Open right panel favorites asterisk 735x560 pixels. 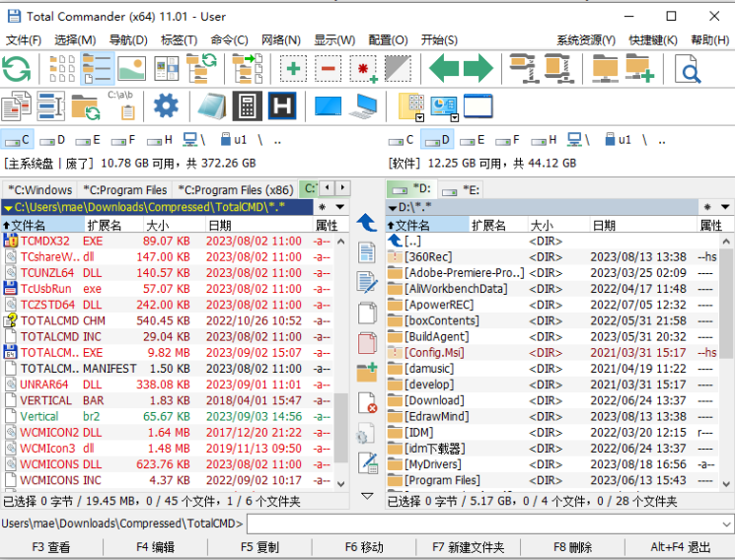click(707, 207)
